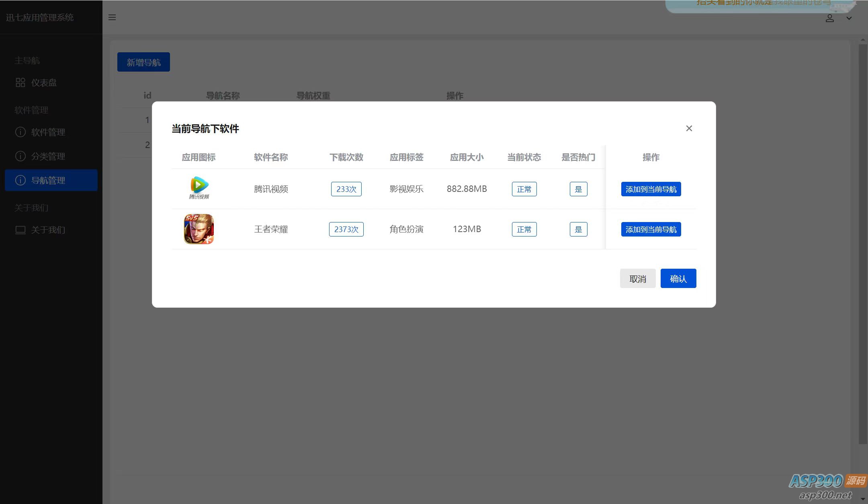This screenshot has width=868, height=504.
Task: Click the page vertical scrollbar
Action: click(862, 241)
